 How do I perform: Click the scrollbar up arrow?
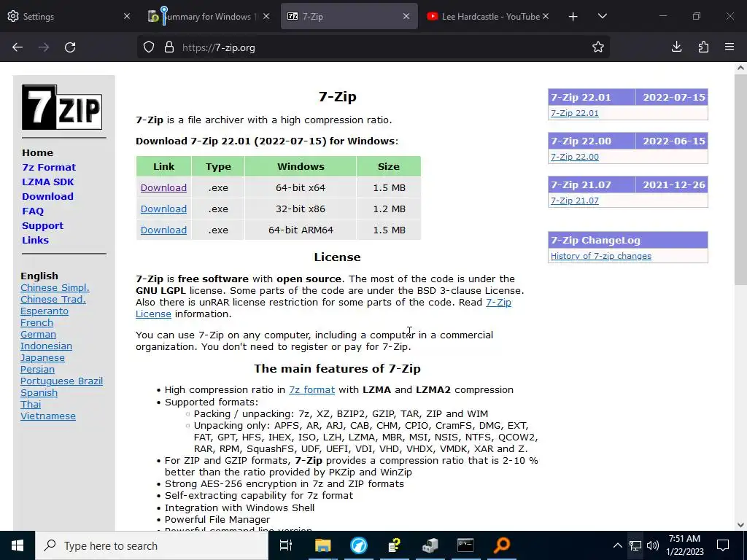(740, 68)
